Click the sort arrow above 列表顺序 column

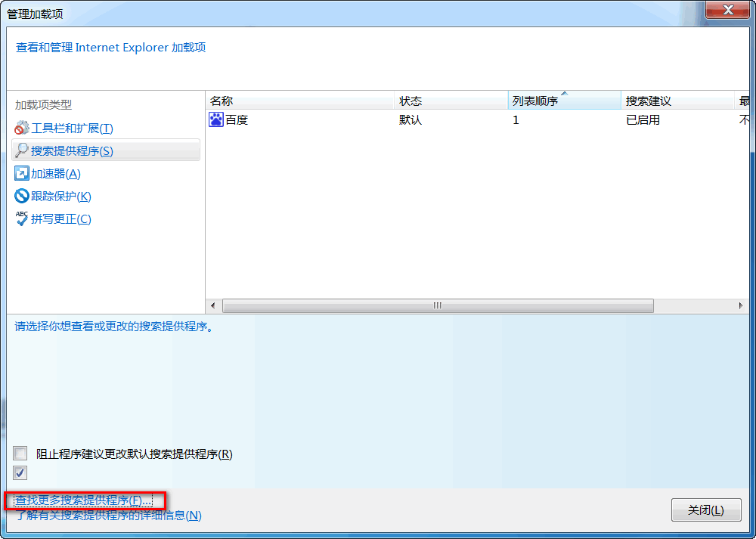click(x=565, y=94)
